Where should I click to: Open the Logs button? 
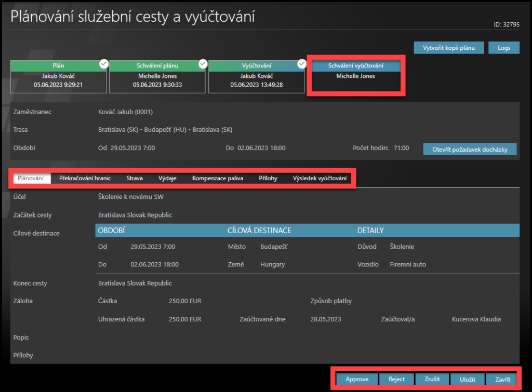(x=504, y=47)
